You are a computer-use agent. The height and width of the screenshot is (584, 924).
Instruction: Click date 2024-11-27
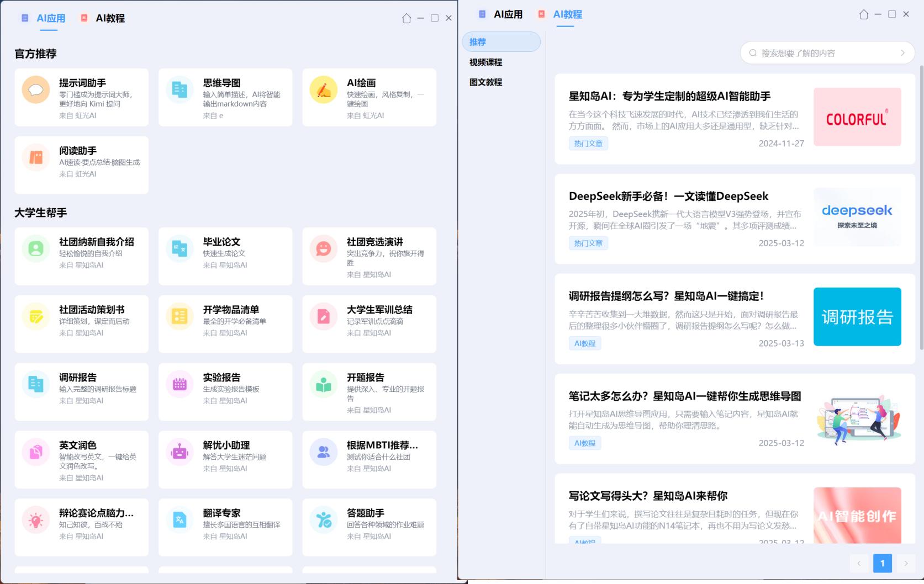tap(781, 144)
